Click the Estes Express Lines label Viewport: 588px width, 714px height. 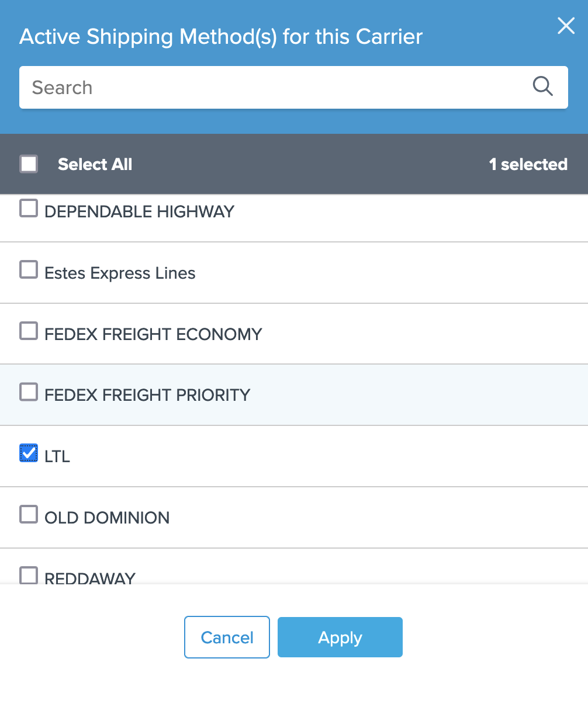(x=120, y=273)
